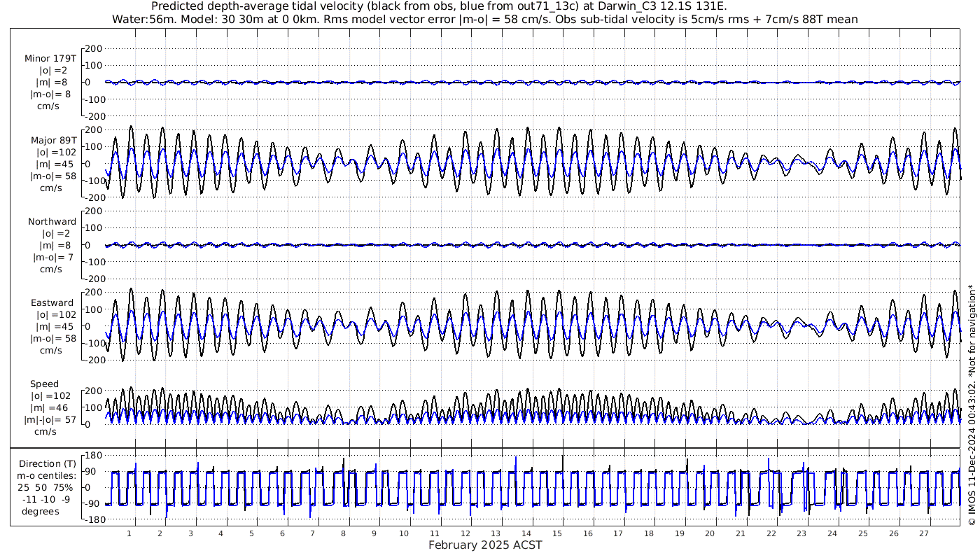Click x-axis day label '14'
Image resolution: width=980 pixels, height=560 pixels.
pos(526,533)
